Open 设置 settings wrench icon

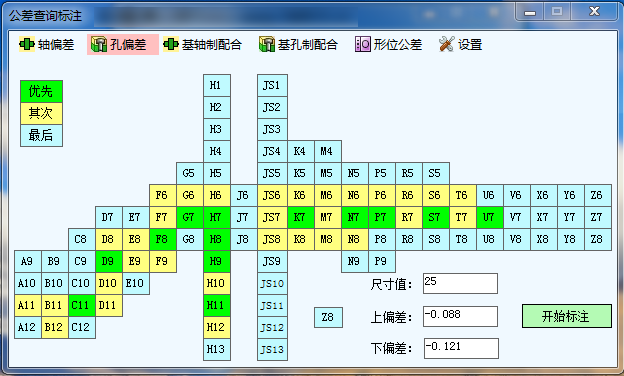(447, 44)
